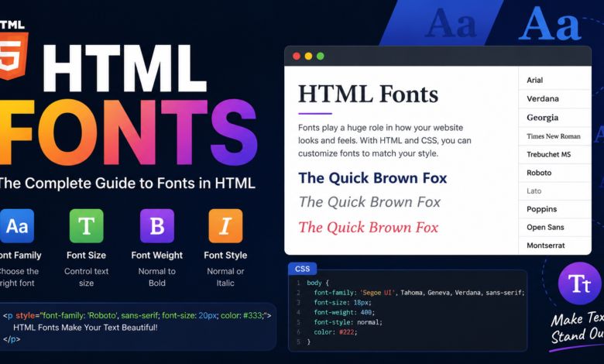The width and height of the screenshot is (604, 364).
Task: Select Times New Roman in the font list
Action: pyautogui.click(x=554, y=136)
